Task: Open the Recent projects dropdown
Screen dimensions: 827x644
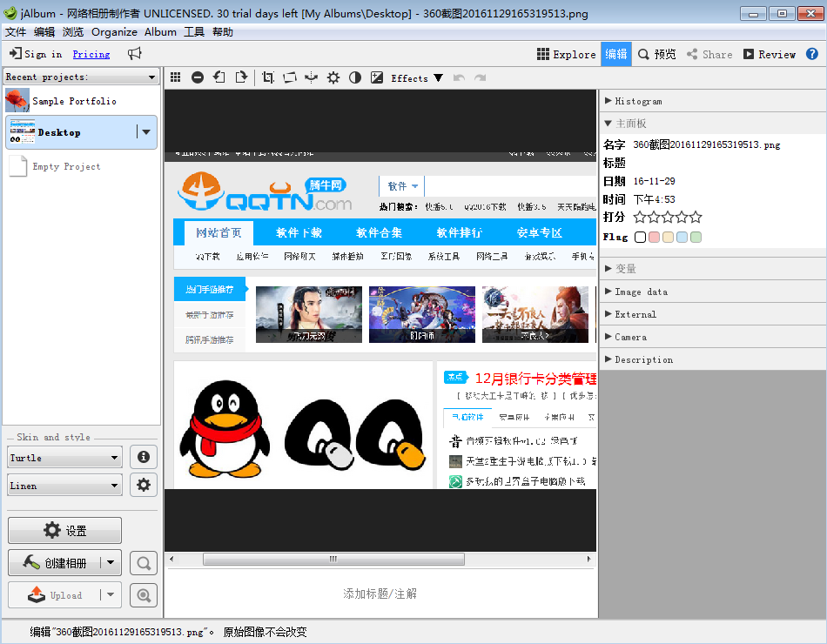Action: [x=81, y=77]
